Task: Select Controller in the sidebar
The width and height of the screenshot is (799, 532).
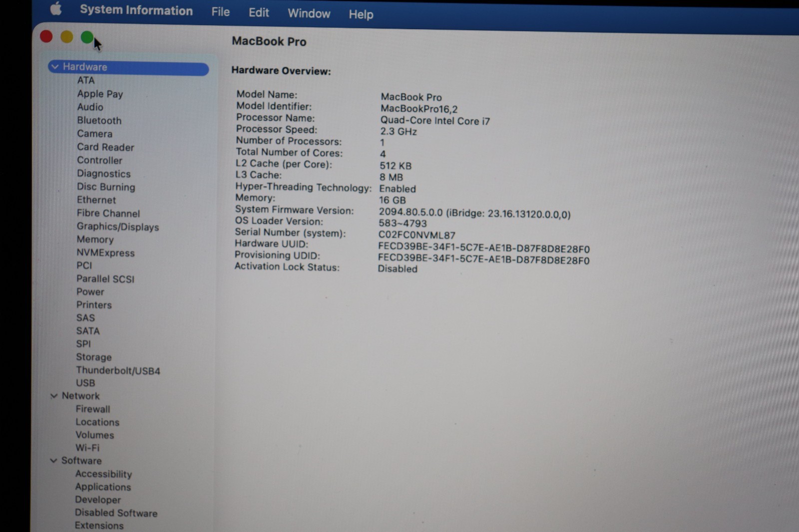Action: (99, 160)
